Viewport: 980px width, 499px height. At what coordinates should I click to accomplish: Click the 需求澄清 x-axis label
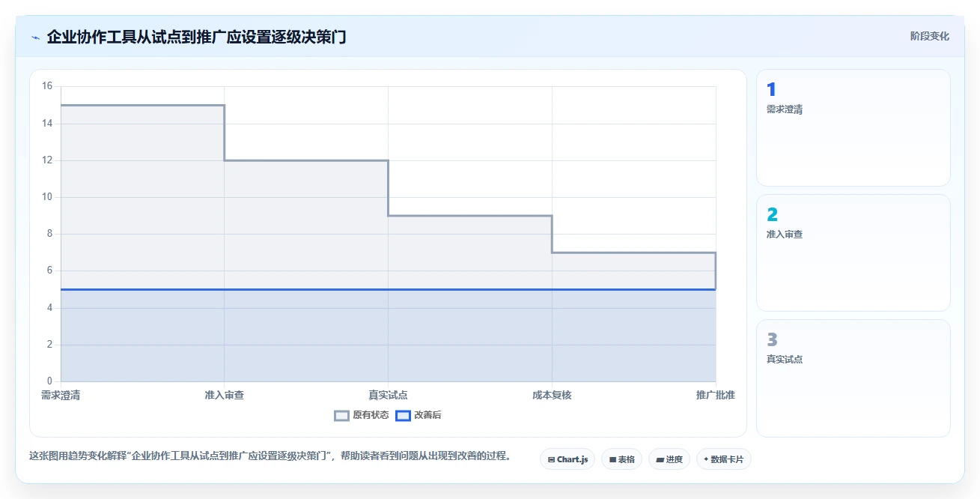(x=61, y=395)
